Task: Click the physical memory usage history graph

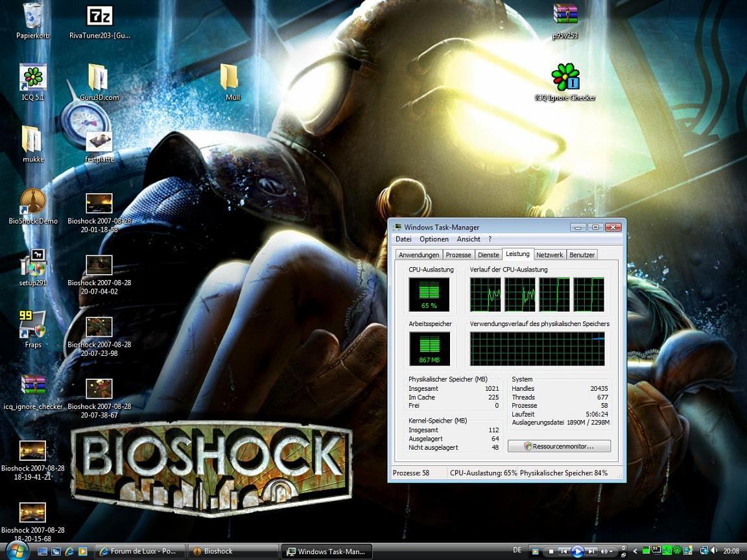Action: [x=538, y=349]
